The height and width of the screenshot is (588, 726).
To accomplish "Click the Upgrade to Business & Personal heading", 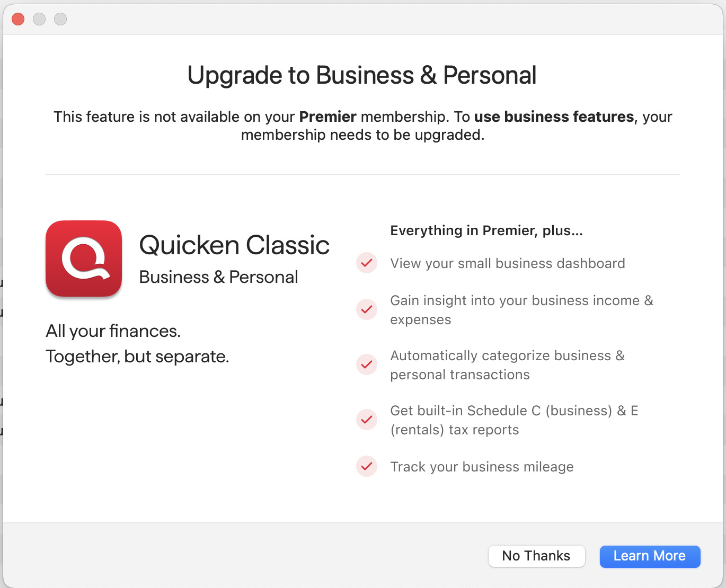I will (x=362, y=75).
